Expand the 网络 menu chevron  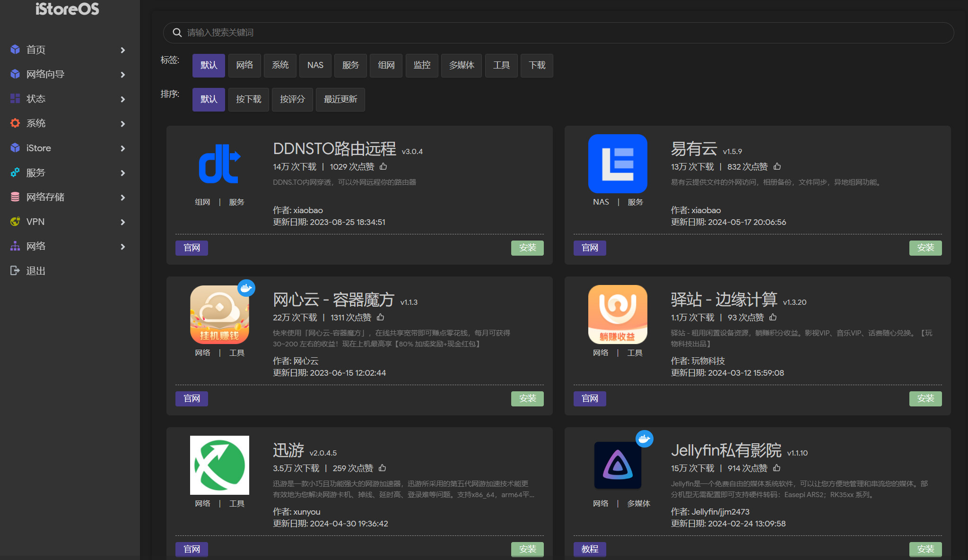pyautogui.click(x=123, y=247)
